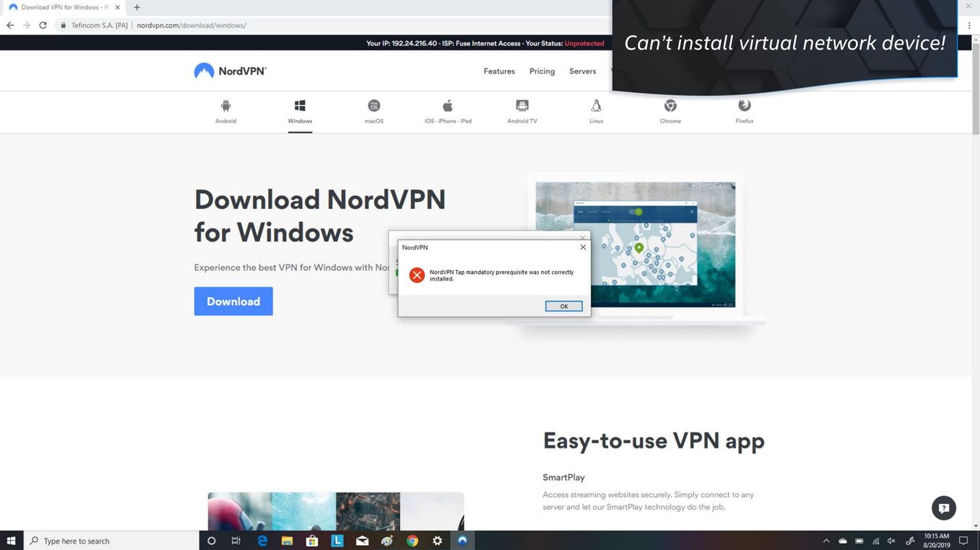This screenshot has width=980, height=550.
Task: Show hidden system tray icons
Action: pos(826,541)
